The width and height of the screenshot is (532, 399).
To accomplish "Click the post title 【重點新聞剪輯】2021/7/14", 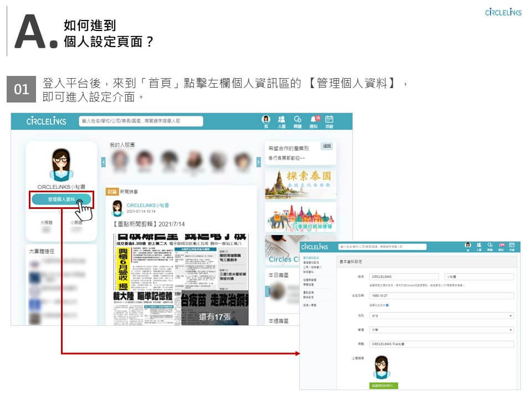I will pyautogui.click(x=149, y=224).
